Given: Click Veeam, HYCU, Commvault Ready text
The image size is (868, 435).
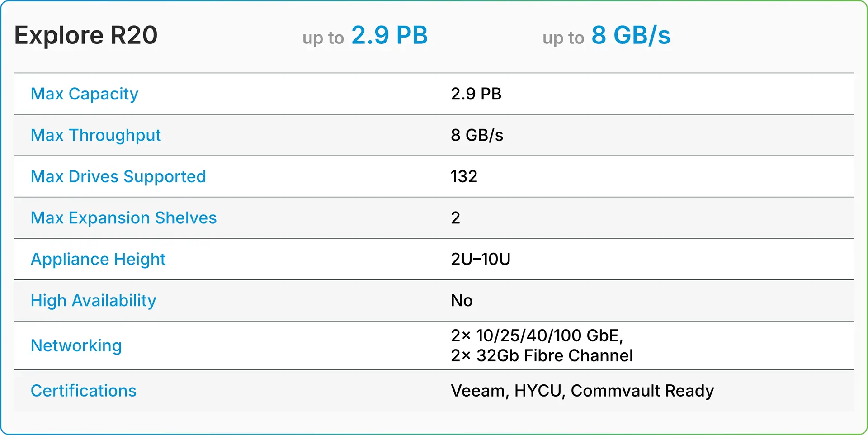Looking at the screenshot, I should (582, 391).
